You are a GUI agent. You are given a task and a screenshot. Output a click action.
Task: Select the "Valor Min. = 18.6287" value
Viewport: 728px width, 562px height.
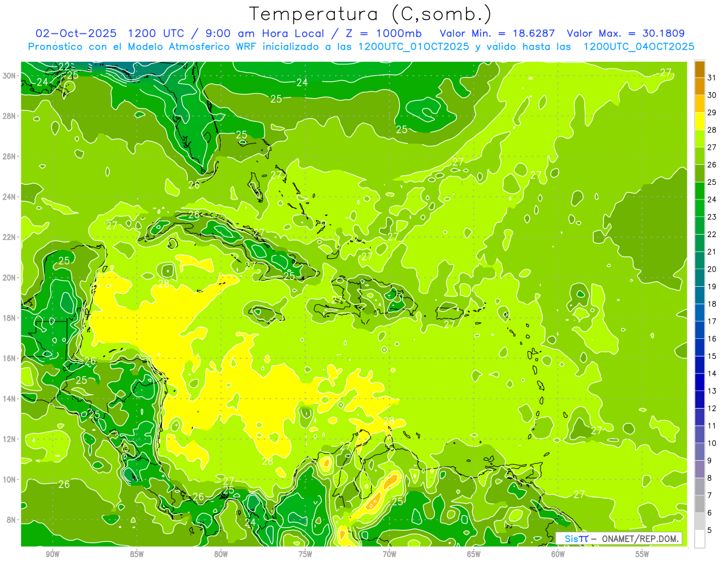coord(497,33)
